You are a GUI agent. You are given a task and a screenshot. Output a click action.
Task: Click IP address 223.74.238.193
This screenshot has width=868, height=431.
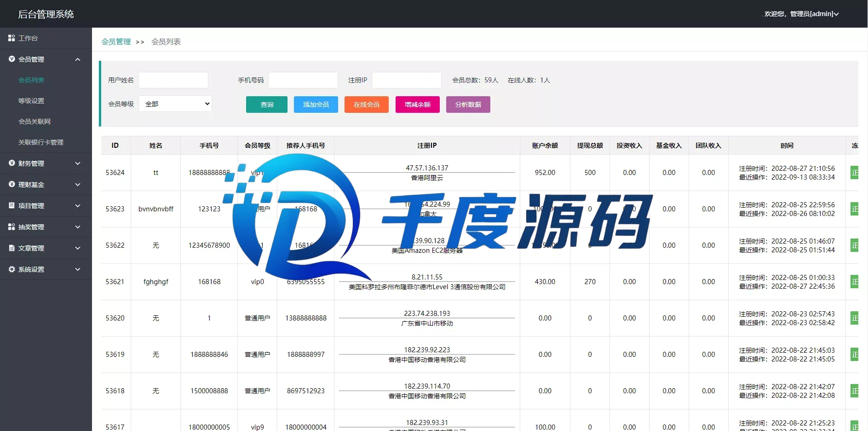pos(427,314)
